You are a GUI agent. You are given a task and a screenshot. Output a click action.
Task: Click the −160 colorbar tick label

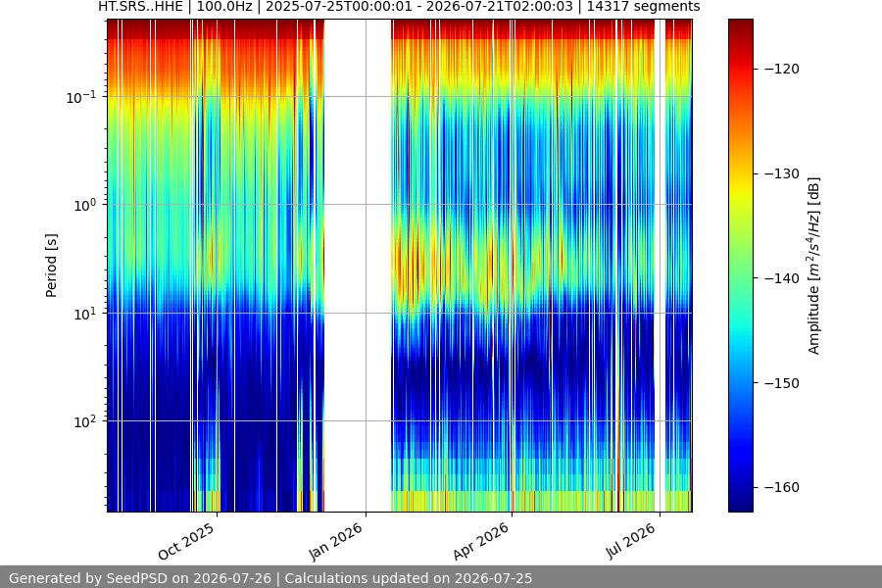(782, 487)
